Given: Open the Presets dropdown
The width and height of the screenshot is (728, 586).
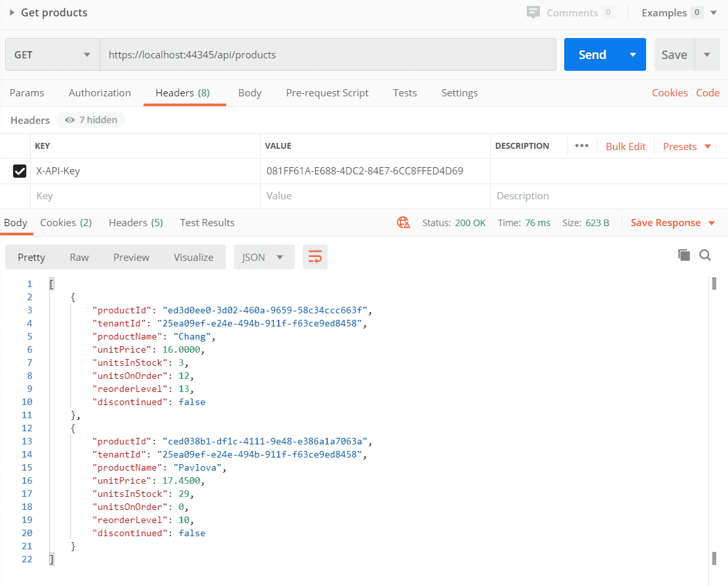Looking at the screenshot, I should pos(687,147).
